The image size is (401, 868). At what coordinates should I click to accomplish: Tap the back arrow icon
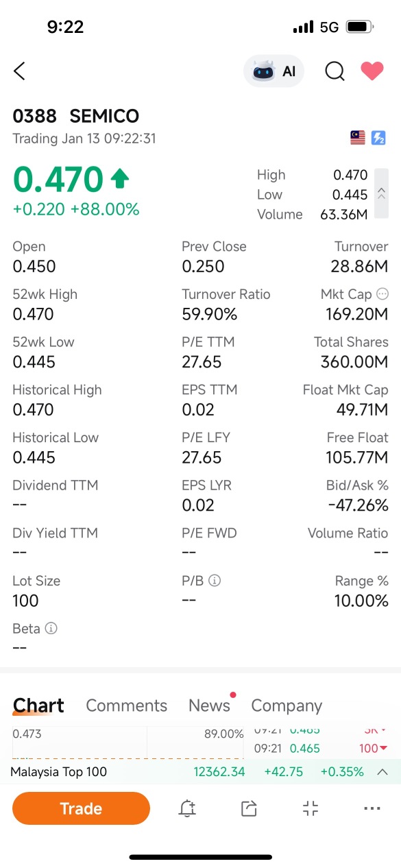point(19,71)
